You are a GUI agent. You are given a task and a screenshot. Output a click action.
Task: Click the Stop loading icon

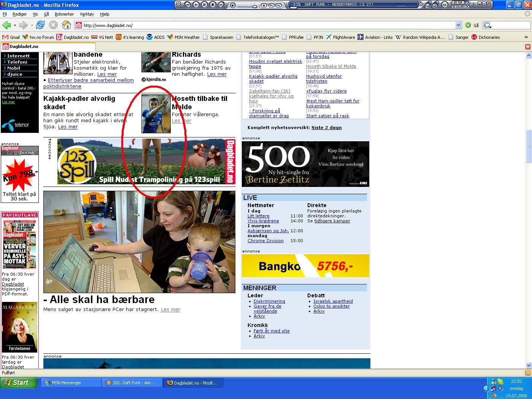coord(53,25)
